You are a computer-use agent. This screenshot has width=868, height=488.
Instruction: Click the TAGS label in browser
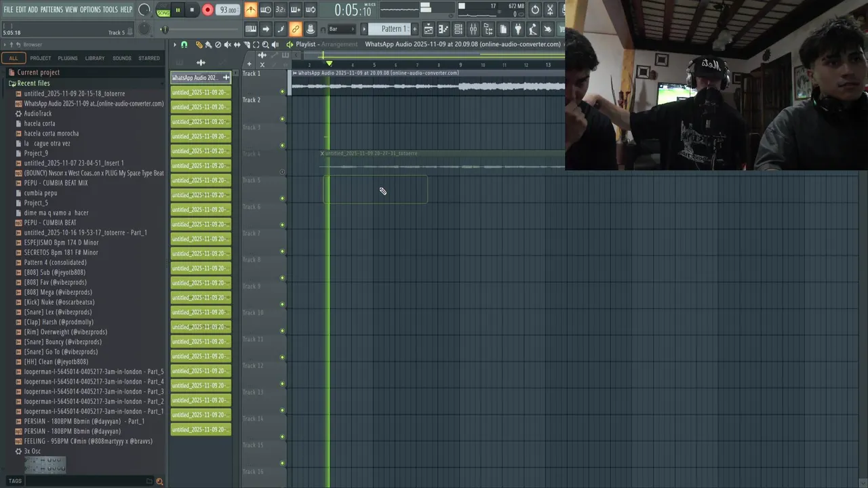15,481
